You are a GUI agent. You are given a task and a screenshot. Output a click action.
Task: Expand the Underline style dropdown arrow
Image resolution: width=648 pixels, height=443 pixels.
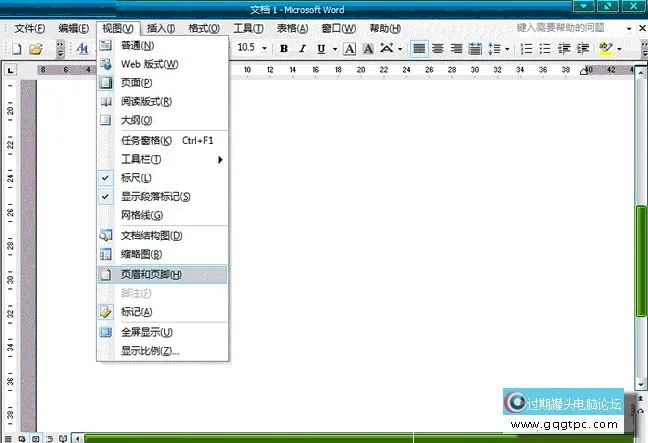tap(335, 49)
